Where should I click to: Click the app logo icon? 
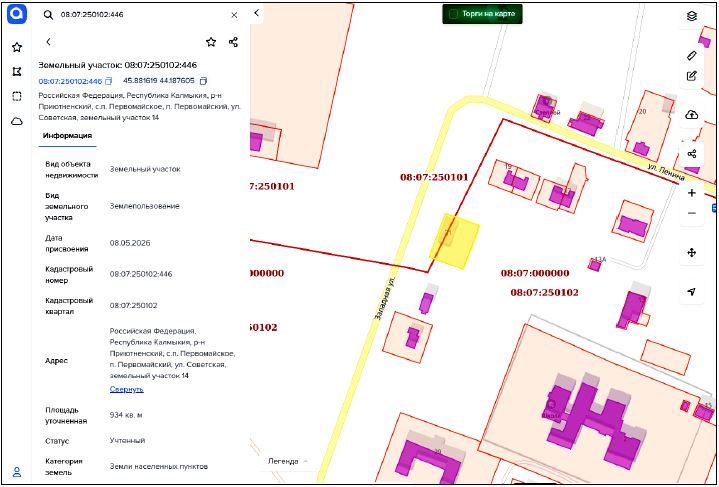point(17,14)
